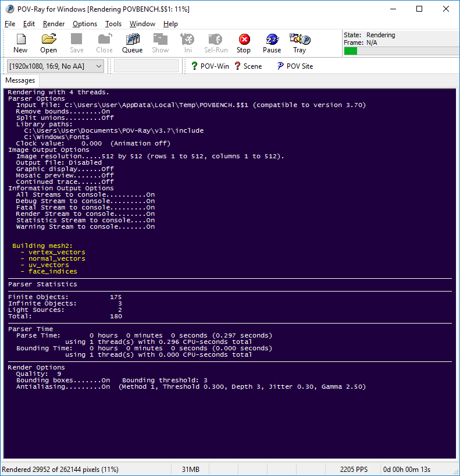Visit the POV Site
The image size is (460, 476).
[295, 66]
